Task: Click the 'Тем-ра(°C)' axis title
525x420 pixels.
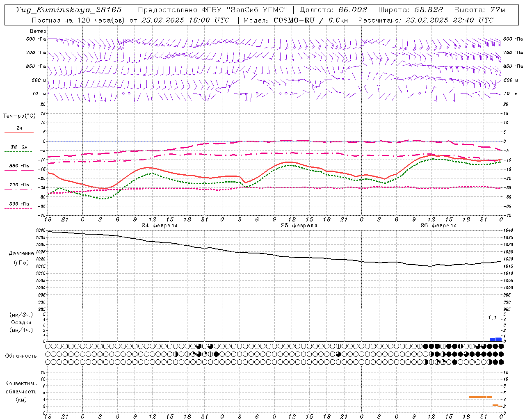Action: [x=19, y=116]
